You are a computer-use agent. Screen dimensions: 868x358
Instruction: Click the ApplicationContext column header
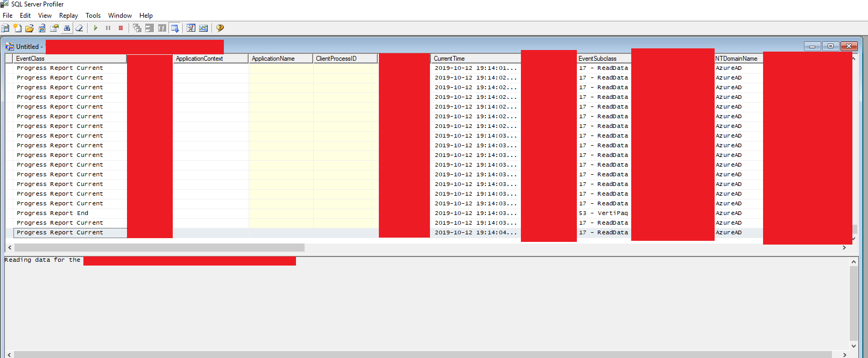210,59
